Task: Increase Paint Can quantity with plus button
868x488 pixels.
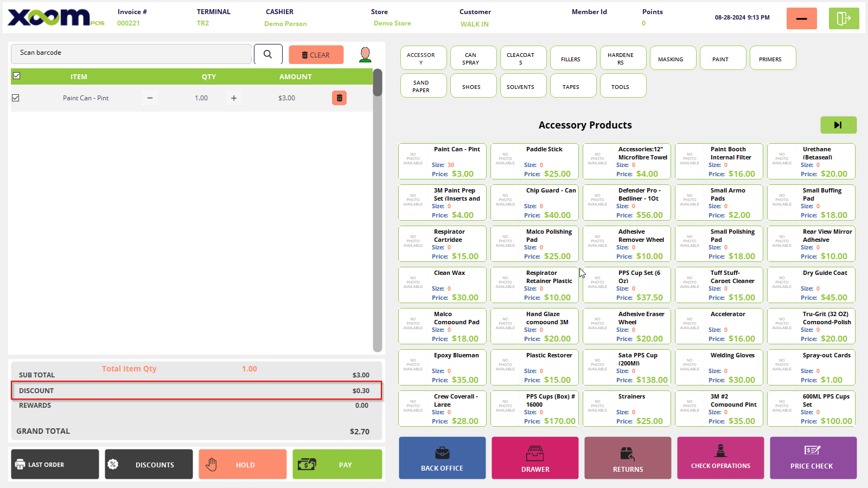Action: pos(234,98)
